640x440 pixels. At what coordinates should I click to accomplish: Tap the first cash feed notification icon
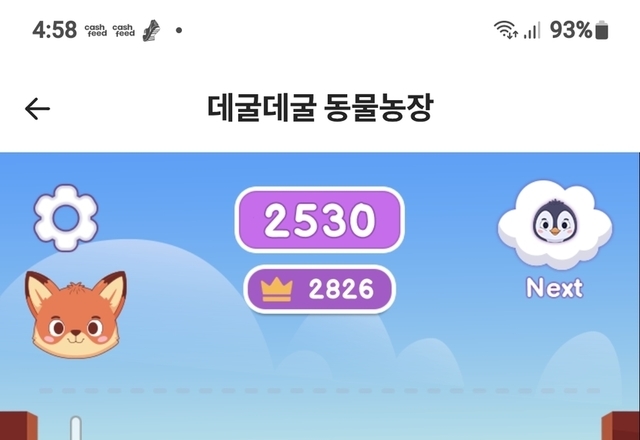(96, 30)
